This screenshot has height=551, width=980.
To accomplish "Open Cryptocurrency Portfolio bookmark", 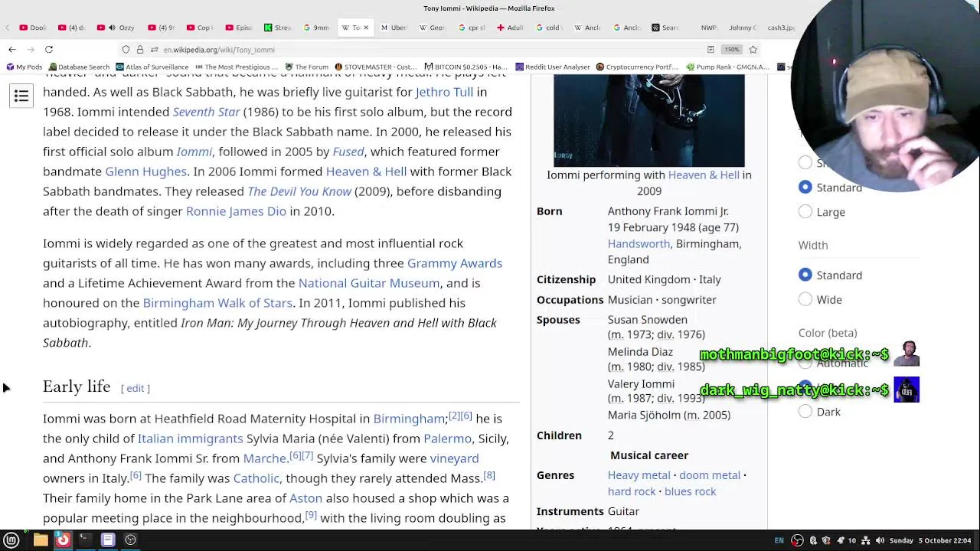I will [x=638, y=67].
